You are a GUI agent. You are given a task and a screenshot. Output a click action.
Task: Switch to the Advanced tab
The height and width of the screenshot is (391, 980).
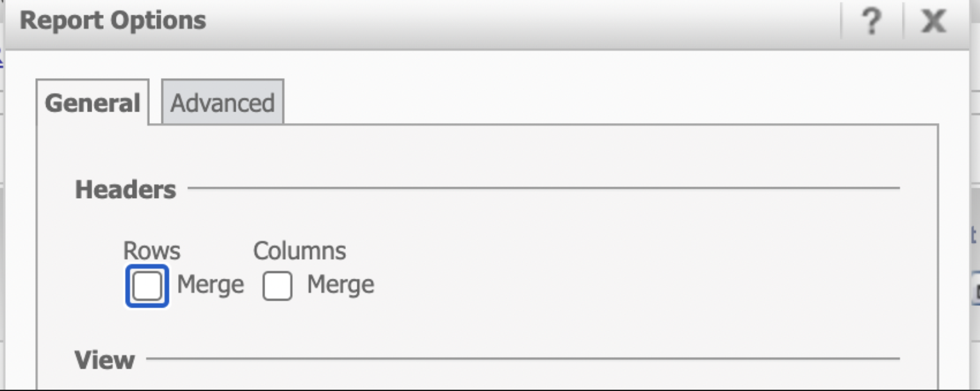(x=222, y=103)
